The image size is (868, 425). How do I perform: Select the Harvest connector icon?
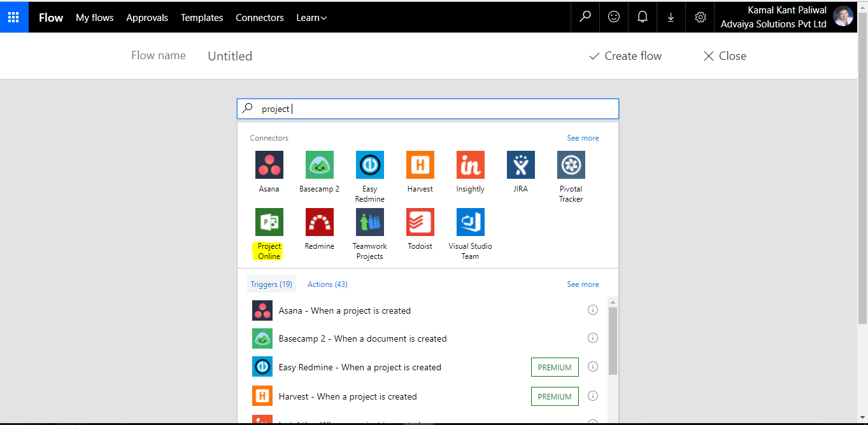[420, 165]
